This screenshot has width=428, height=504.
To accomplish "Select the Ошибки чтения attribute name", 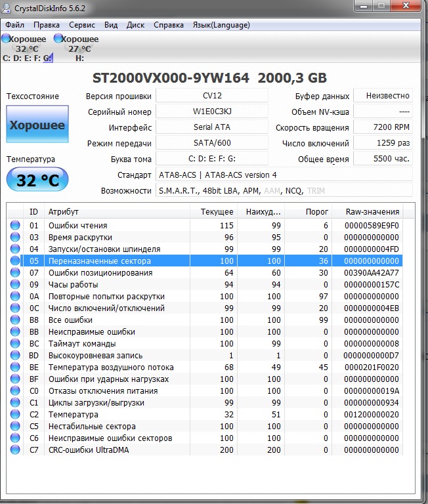I will coord(78,225).
